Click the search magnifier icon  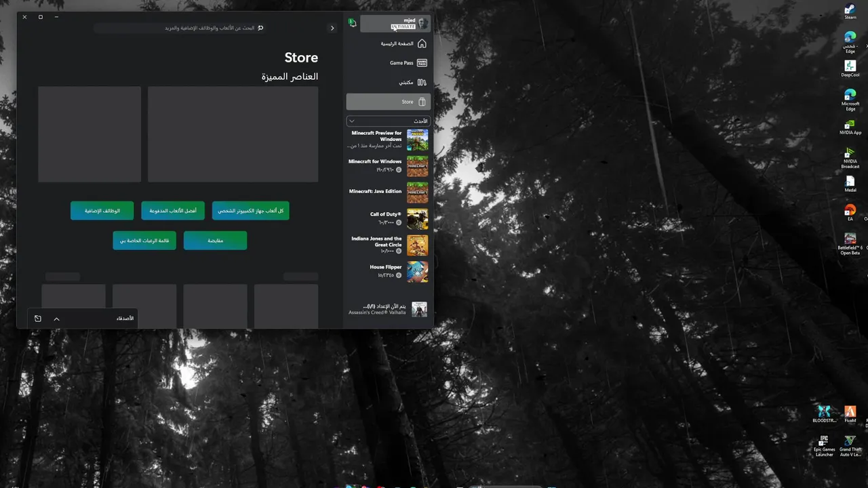click(x=260, y=28)
